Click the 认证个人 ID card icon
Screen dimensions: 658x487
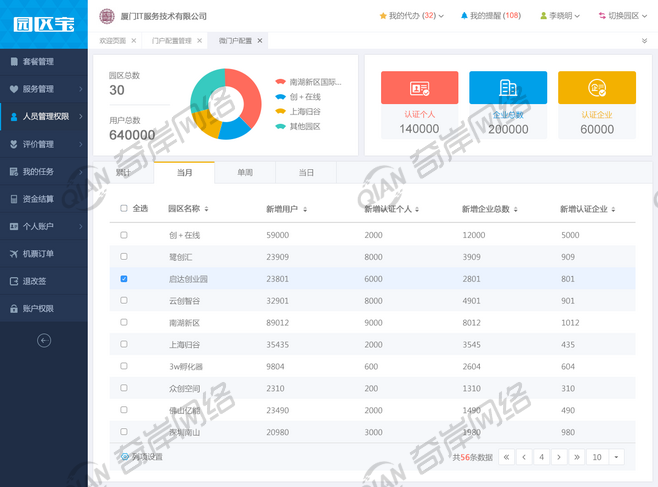(419, 88)
